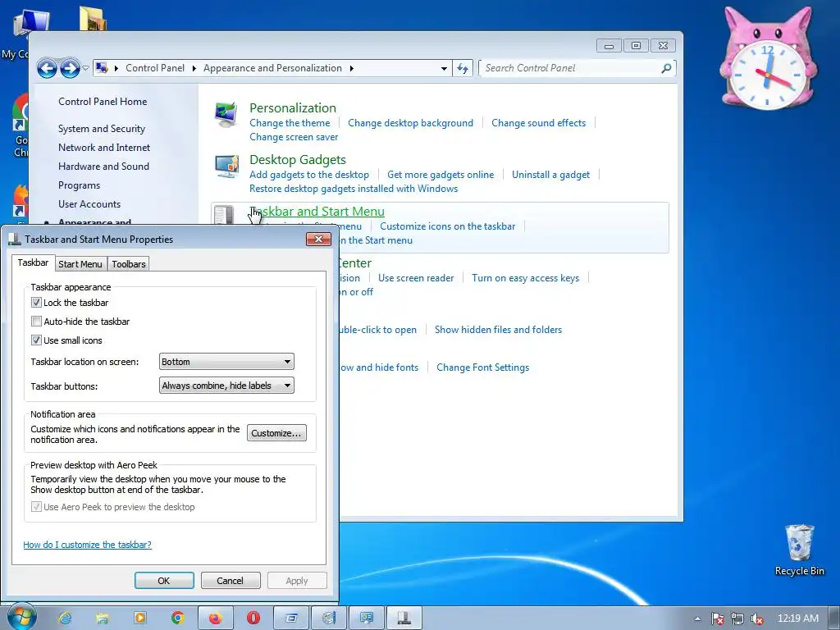Open Google Chrome from the taskbar
The width and height of the screenshot is (840, 630).
(177, 619)
